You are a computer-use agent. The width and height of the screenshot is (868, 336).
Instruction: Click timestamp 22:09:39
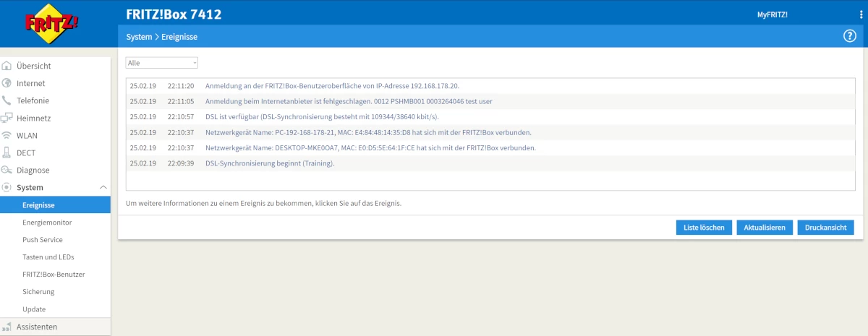[x=181, y=163]
